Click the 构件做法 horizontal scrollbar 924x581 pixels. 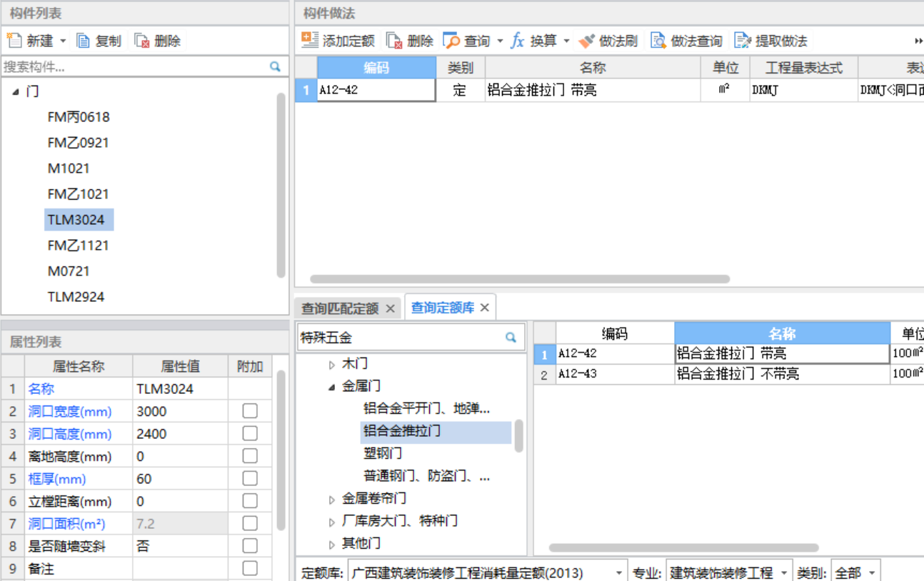point(521,279)
